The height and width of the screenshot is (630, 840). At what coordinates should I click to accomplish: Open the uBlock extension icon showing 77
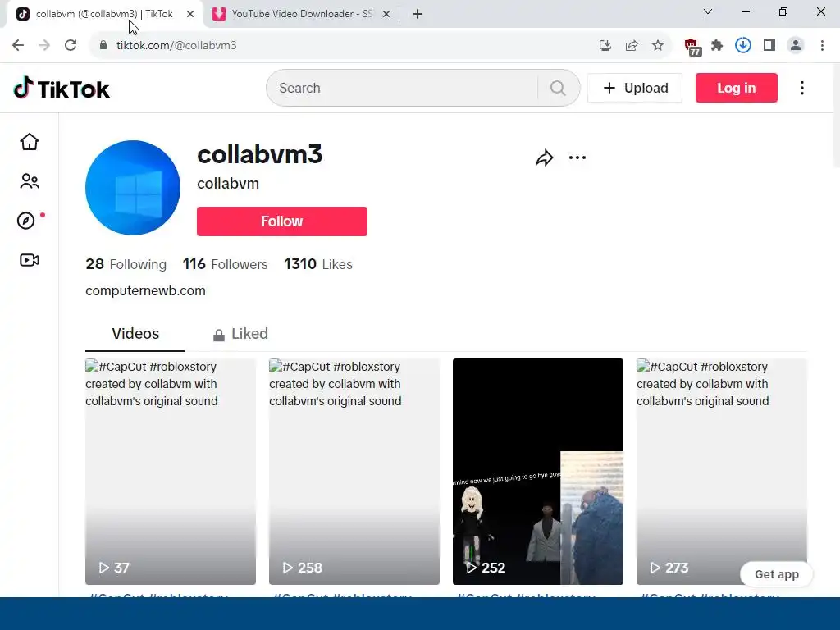pyautogui.click(x=692, y=47)
